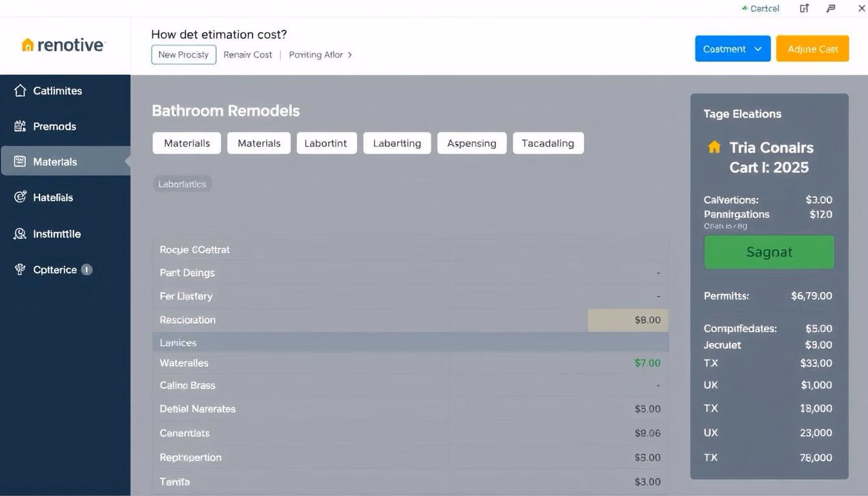The image size is (868, 496).
Task: Click the renotive house logo icon
Action: coord(27,45)
